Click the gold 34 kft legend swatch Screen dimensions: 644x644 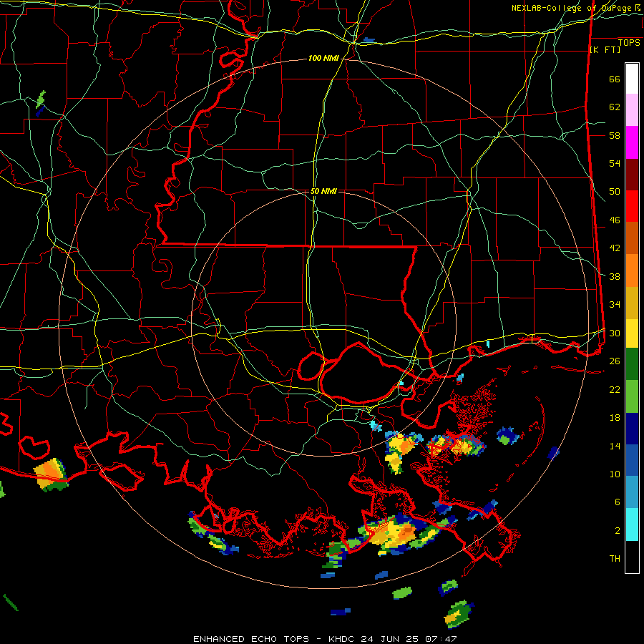[632, 303]
